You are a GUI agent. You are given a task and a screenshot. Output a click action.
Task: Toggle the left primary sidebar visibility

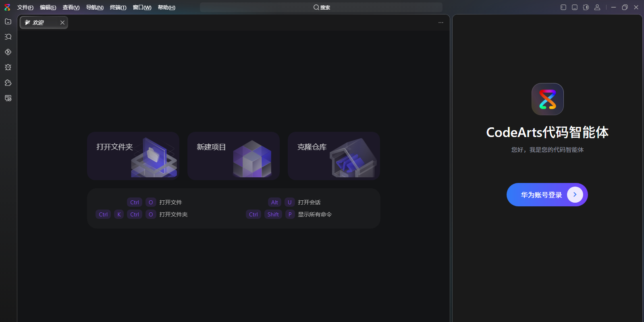tap(563, 7)
